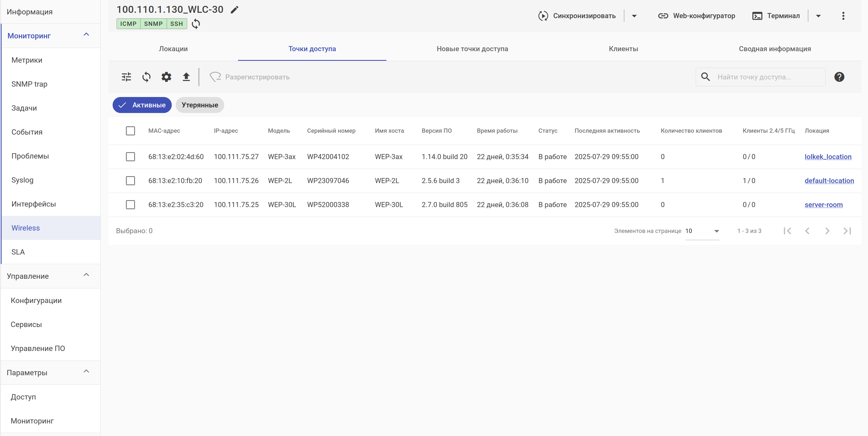Tick the select-all checkbox in the table header
This screenshot has width=868, height=436.
(x=130, y=131)
